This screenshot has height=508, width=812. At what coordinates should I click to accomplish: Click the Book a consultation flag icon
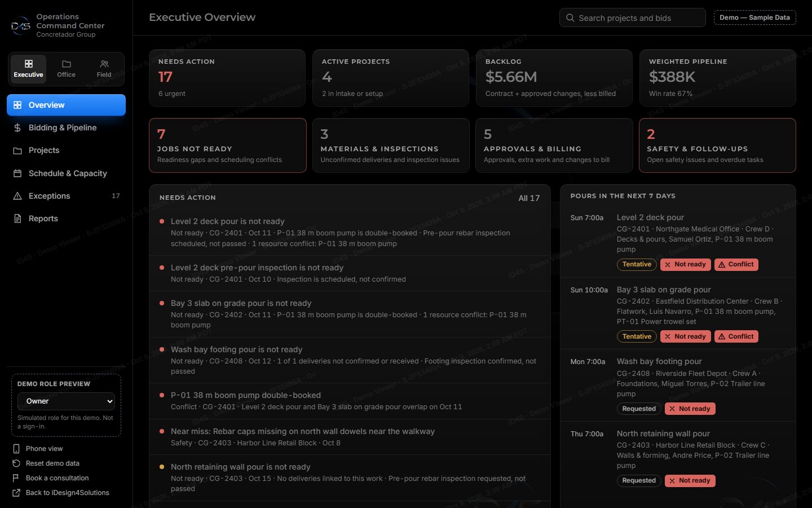[16, 478]
